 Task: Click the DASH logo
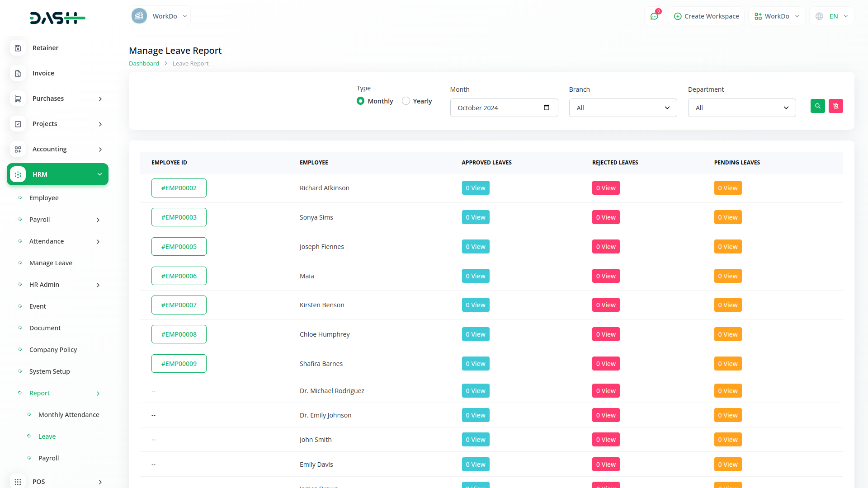point(57,18)
